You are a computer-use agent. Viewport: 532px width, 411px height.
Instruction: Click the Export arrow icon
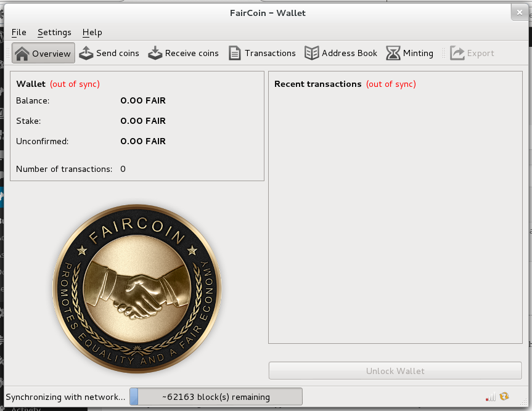457,53
